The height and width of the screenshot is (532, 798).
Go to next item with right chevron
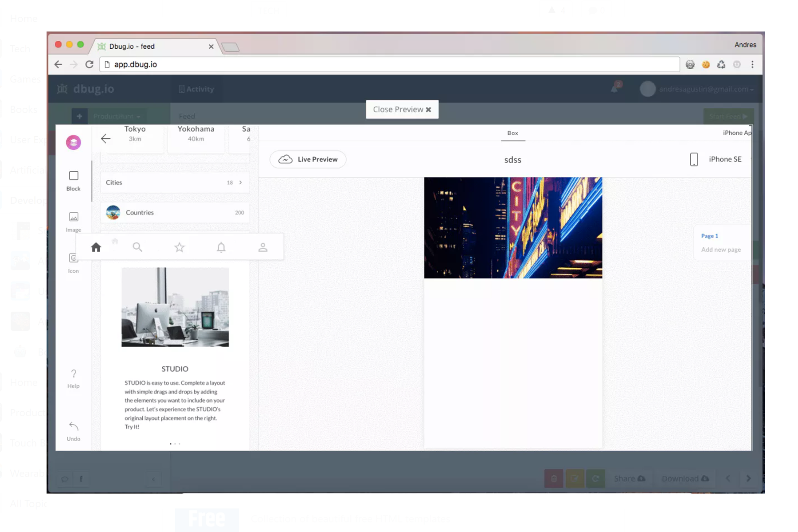pos(748,478)
